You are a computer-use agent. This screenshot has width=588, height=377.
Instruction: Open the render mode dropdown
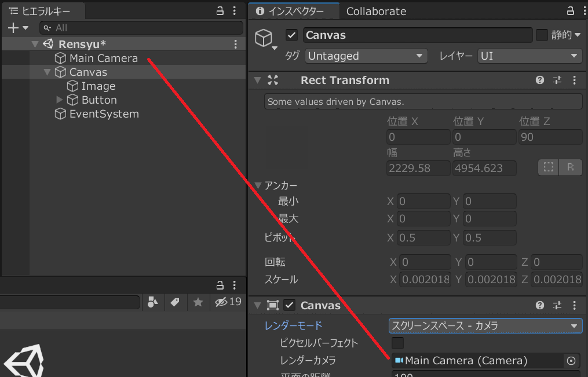click(485, 326)
